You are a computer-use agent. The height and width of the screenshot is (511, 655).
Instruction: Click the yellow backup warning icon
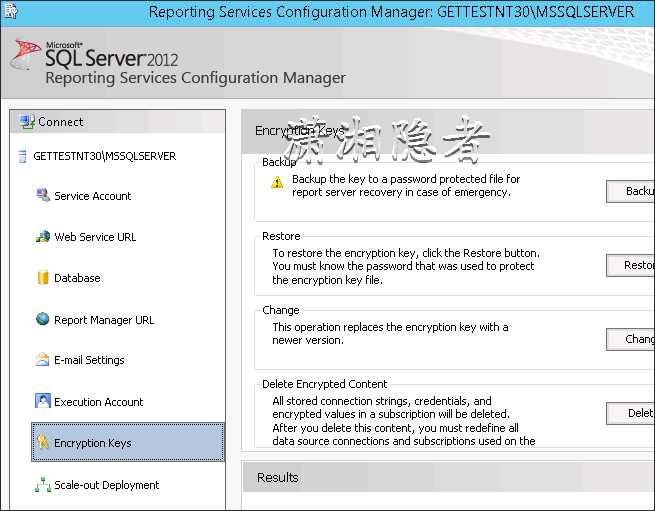click(x=277, y=183)
